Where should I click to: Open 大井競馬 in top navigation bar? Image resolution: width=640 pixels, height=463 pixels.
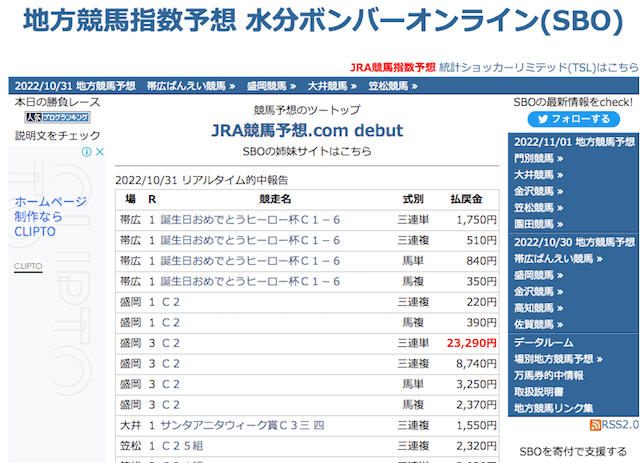[332, 86]
